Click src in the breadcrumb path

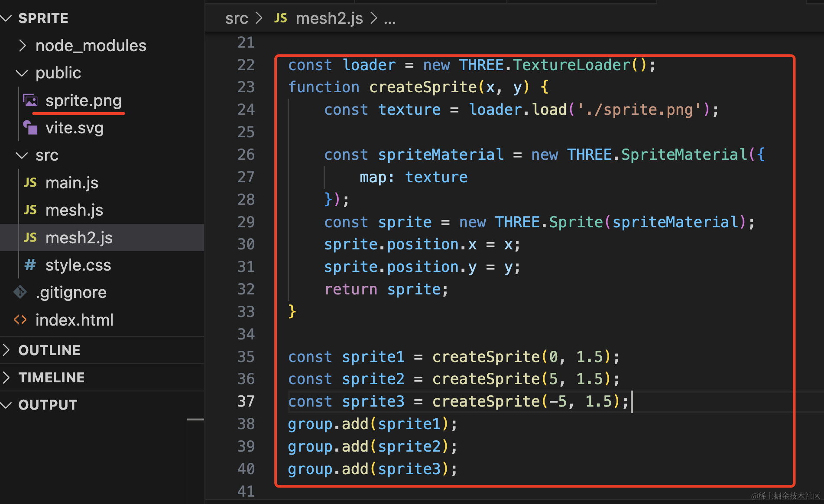[x=237, y=18]
